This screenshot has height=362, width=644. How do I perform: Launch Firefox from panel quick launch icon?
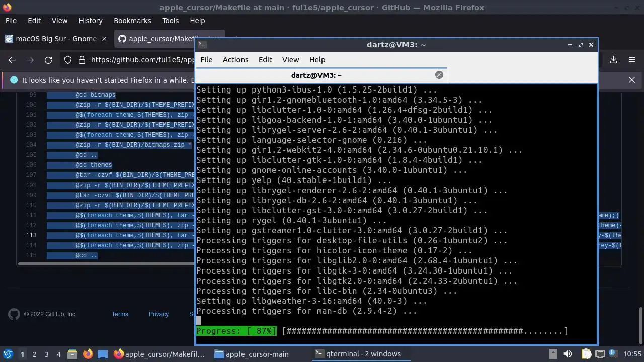tap(88, 354)
